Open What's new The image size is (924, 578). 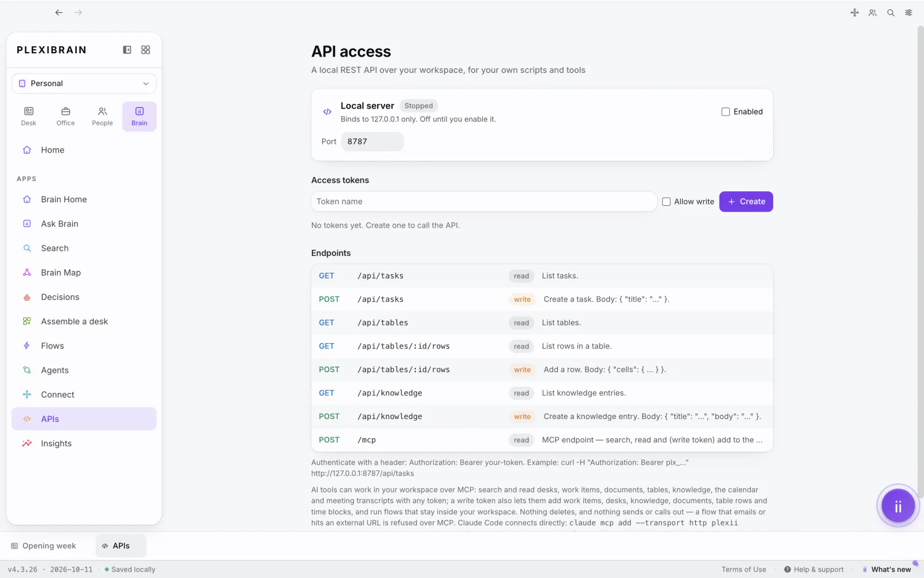(x=887, y=569)
